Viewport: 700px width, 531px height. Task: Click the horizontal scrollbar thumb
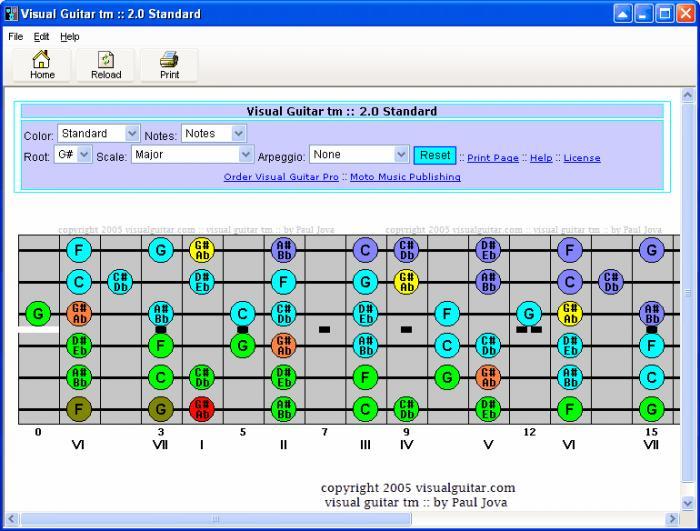tap(216, 518)
